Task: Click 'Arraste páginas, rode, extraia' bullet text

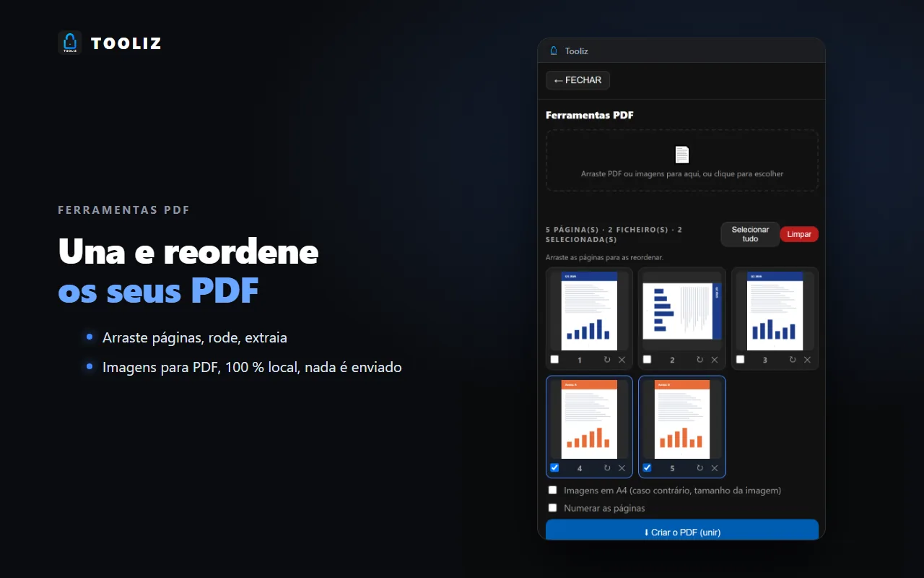Action: 195,337
